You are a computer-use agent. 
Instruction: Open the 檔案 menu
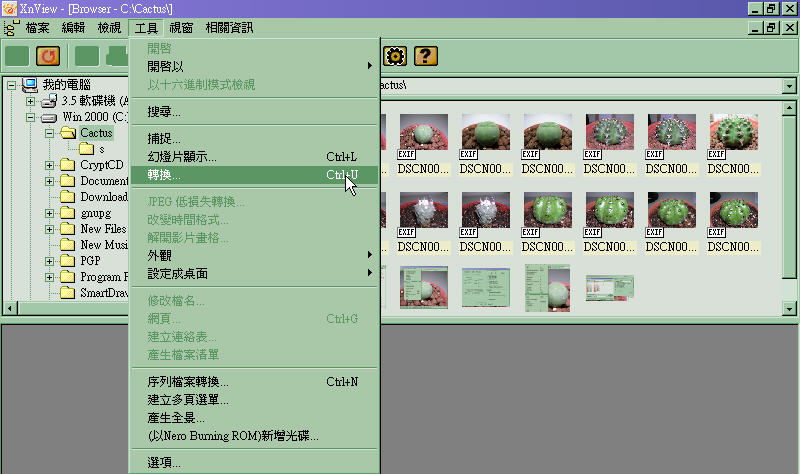[x=38, y=28]
